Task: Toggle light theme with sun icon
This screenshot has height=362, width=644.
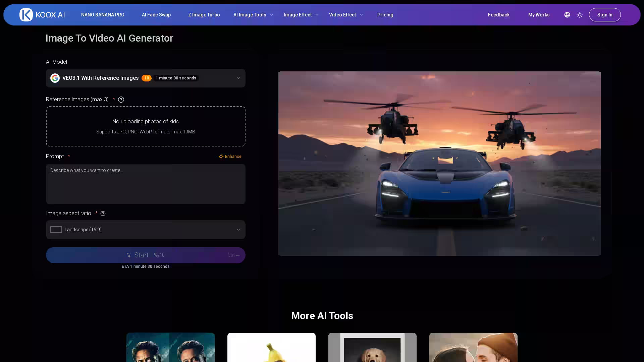Action: [579, 15]
